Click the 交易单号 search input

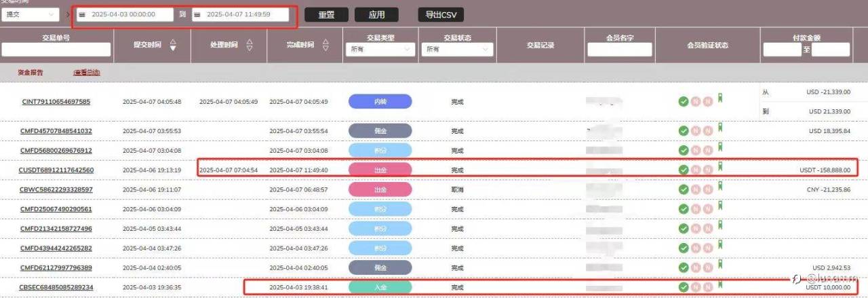[56, 50]
